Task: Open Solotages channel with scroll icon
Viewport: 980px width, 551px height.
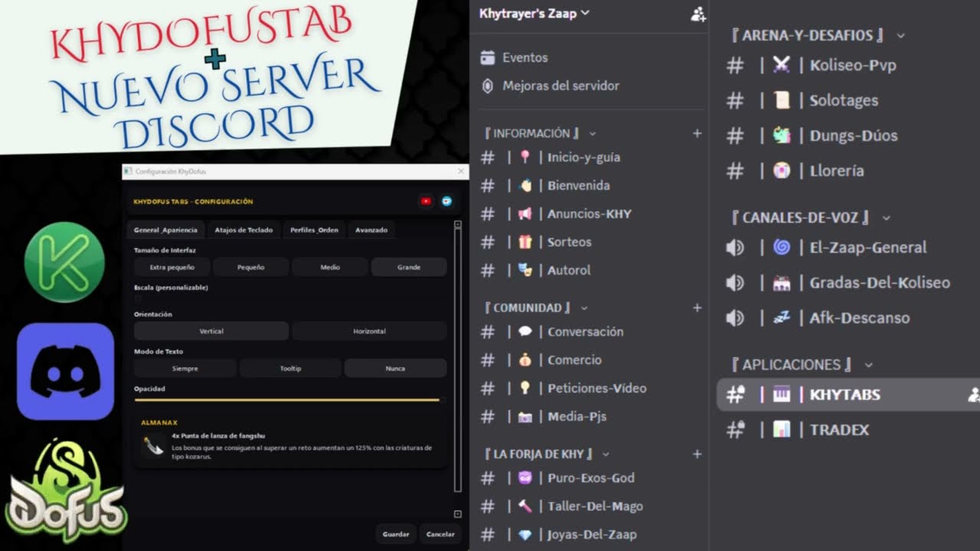Action: (x=781, y=100)
